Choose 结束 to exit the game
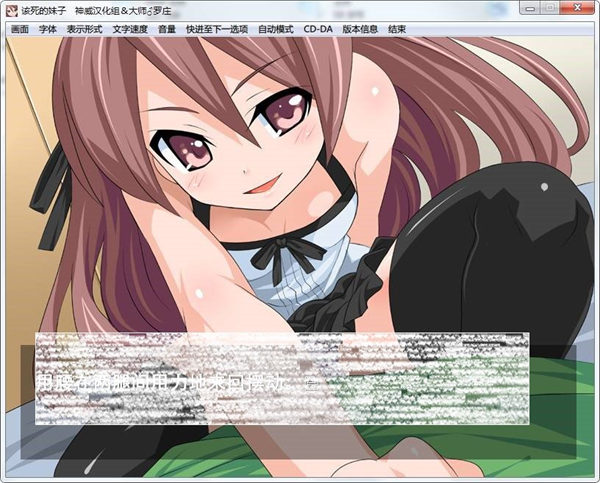 (x=397, y=29)
